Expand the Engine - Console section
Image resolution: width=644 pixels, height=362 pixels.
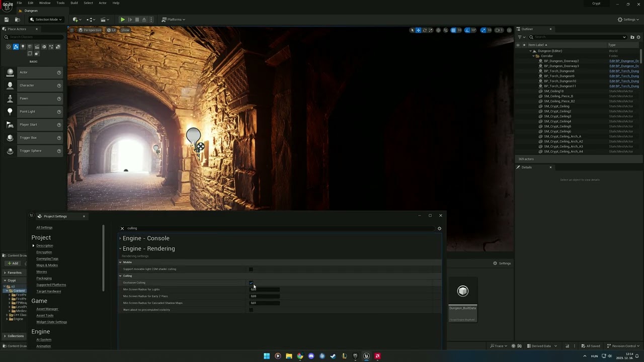click(146, 238)
